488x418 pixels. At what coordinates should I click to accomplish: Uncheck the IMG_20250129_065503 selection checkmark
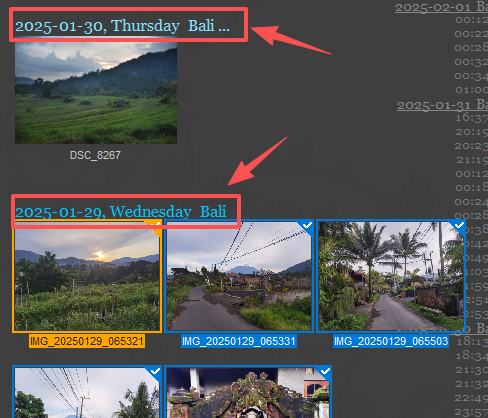(x=459, y=226)
